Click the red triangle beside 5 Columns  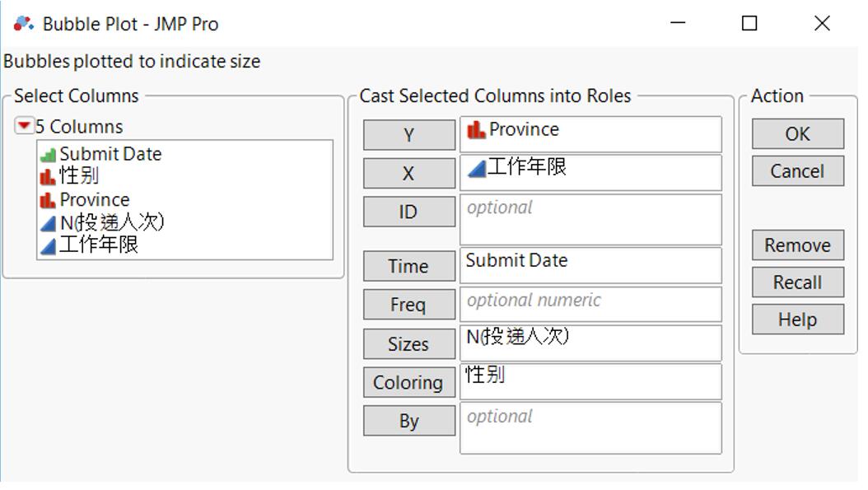pyautogui.click(x=24, y=127)
